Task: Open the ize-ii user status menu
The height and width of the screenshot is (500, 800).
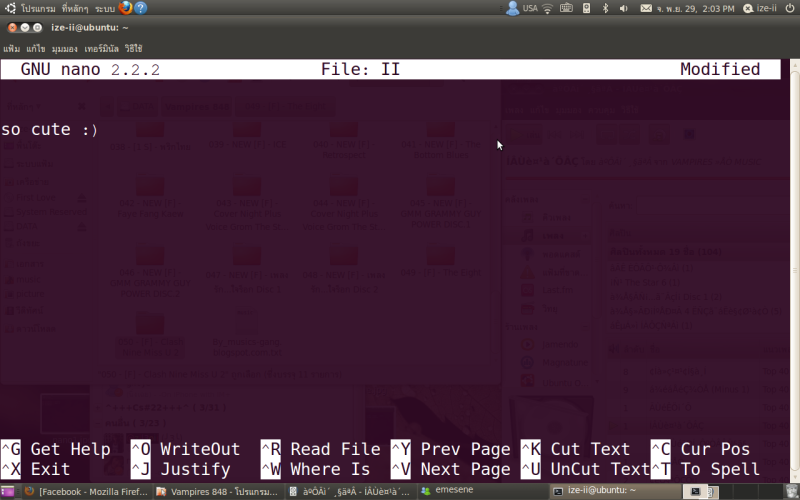Action: tap(760, 8)
